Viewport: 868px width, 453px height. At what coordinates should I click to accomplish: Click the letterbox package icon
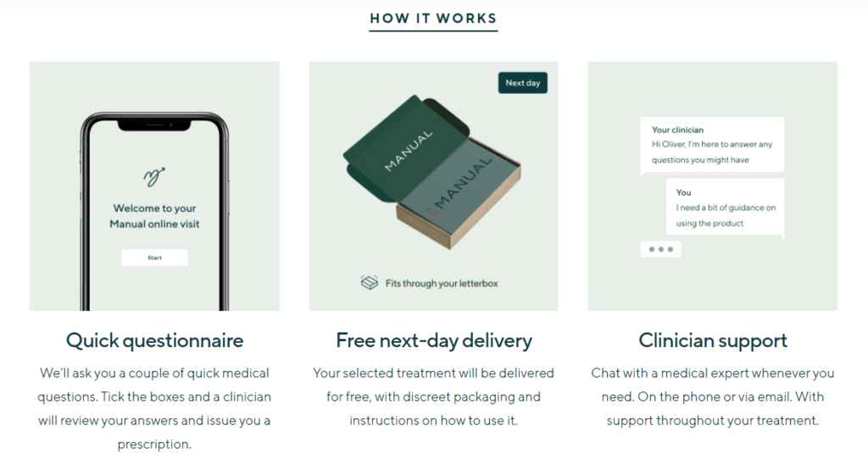click(370, 282)
